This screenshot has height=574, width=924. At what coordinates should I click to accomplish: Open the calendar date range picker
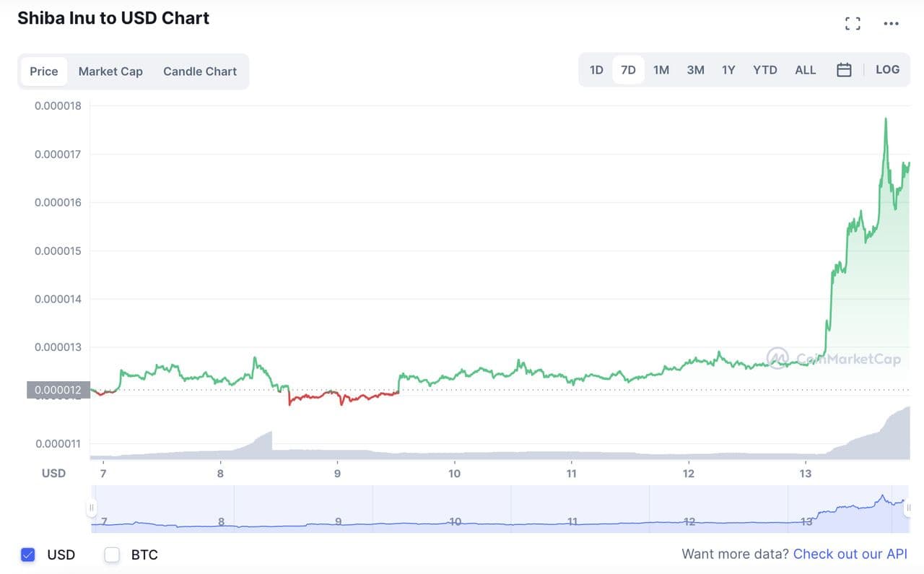(x=844, y=70)
